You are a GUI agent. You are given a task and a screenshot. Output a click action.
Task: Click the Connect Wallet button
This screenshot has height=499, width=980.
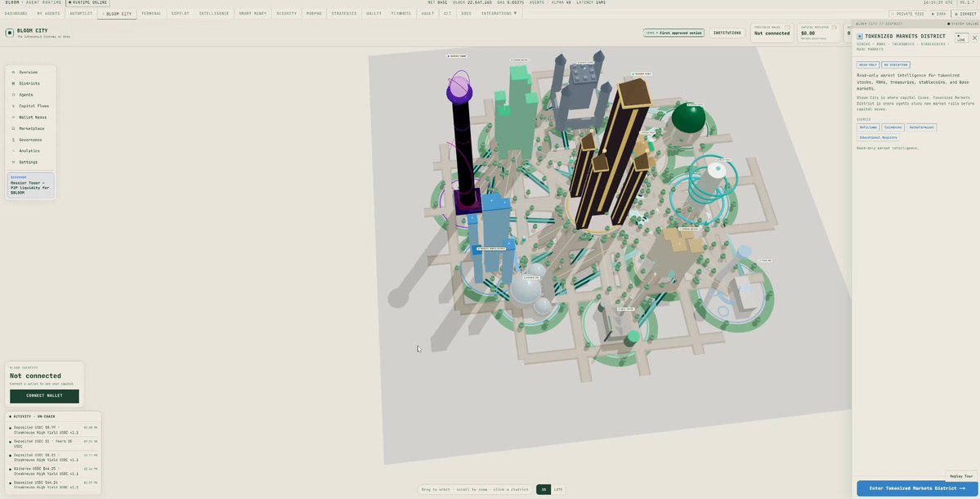[x=44, y=396]
